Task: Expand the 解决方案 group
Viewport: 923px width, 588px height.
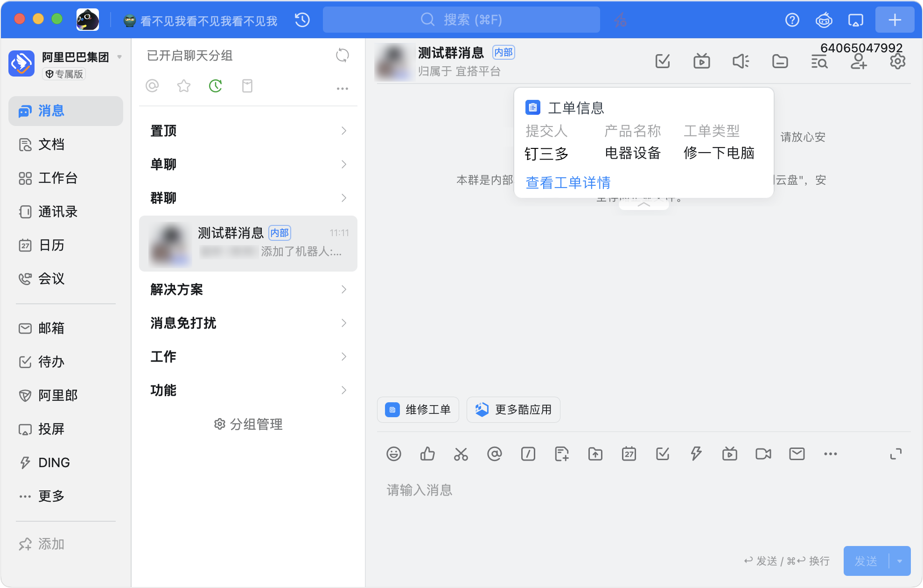Action: [x=248, y=290]
